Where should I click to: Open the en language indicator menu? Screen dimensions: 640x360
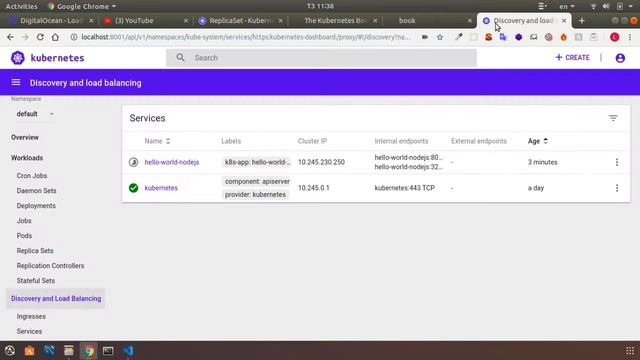(x=567, y=6)
